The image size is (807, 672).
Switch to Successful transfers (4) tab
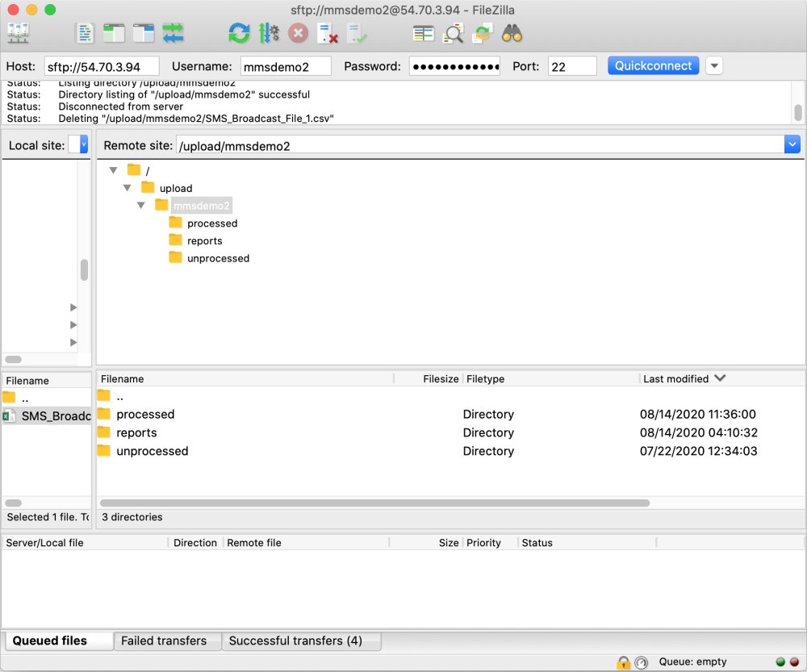coord(302,641)
